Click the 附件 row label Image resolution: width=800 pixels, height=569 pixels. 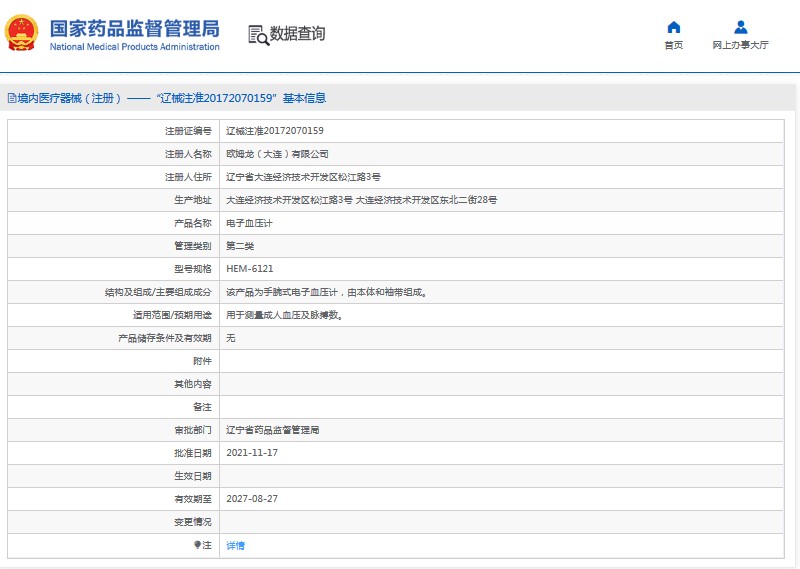coord(202,361)
